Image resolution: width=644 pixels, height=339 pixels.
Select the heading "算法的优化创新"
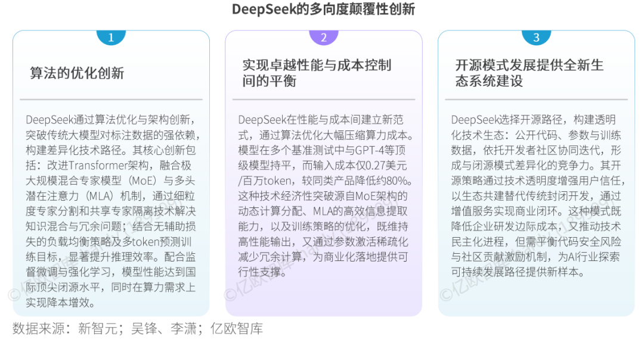pyautogui.click(x=77, y=73)
